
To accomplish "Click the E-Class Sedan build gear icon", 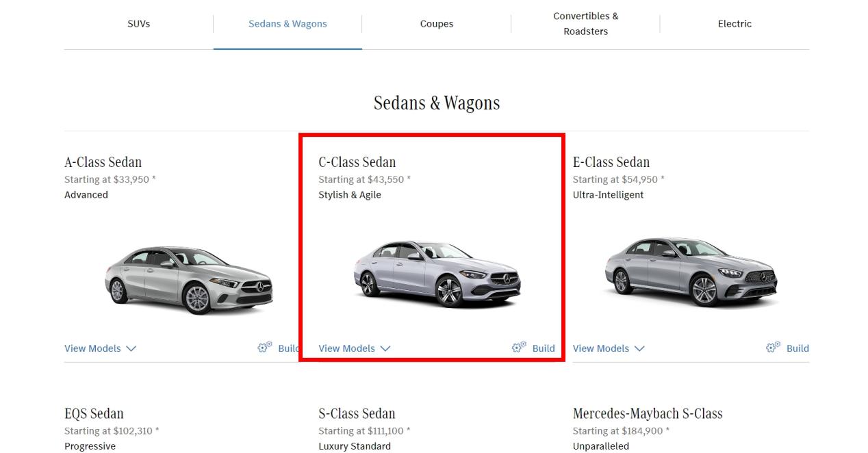I will point(773,348).
